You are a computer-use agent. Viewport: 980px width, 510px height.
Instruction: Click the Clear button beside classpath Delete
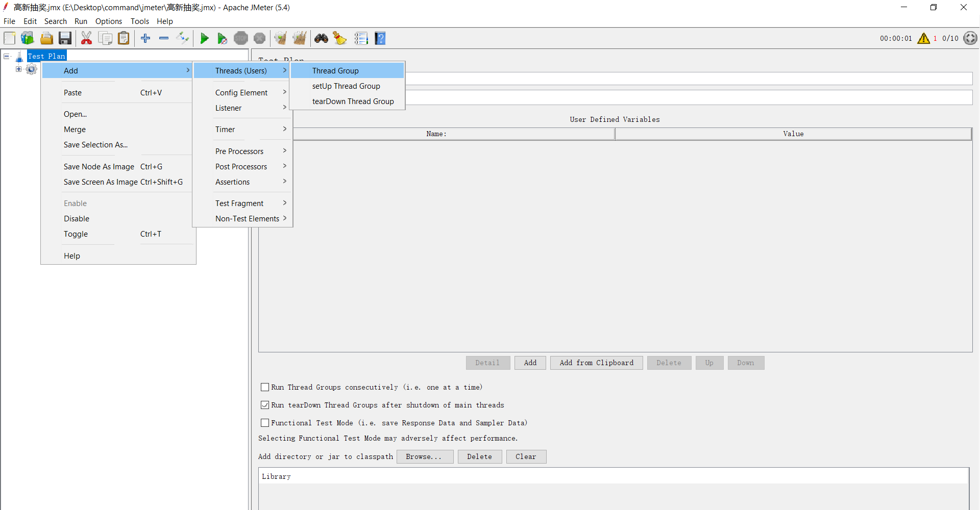tap(526, 457)
